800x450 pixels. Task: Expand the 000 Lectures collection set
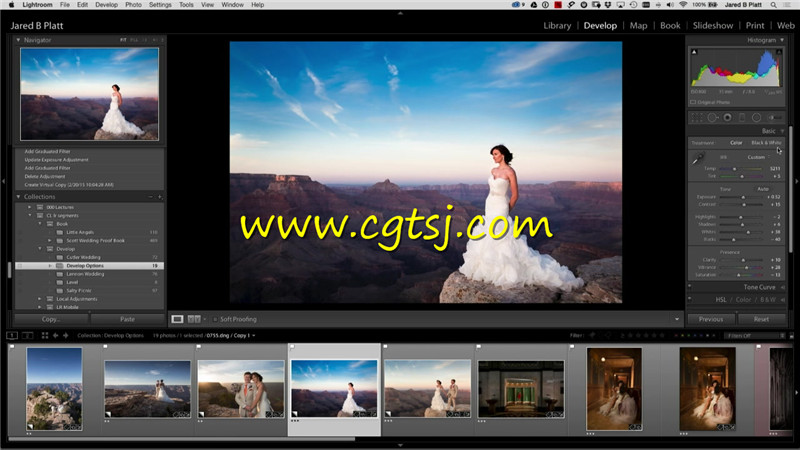click(29, 207)
